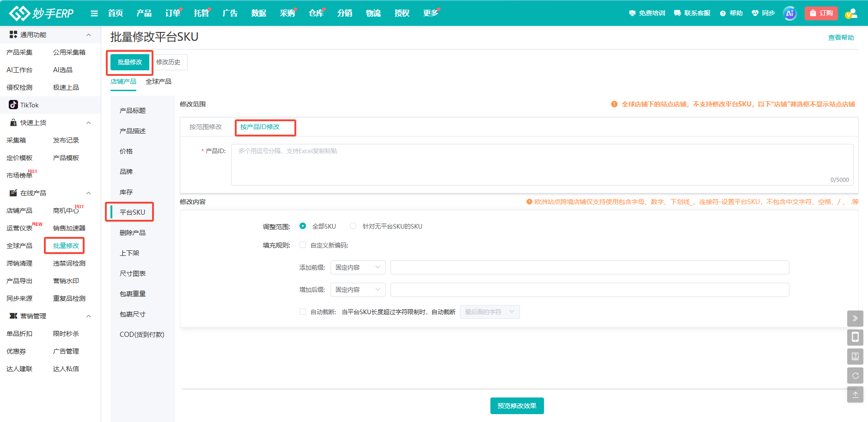The height and width of the screenshot is (422, 868).
Task: Open the 帮助 menu
Action: 731,13
